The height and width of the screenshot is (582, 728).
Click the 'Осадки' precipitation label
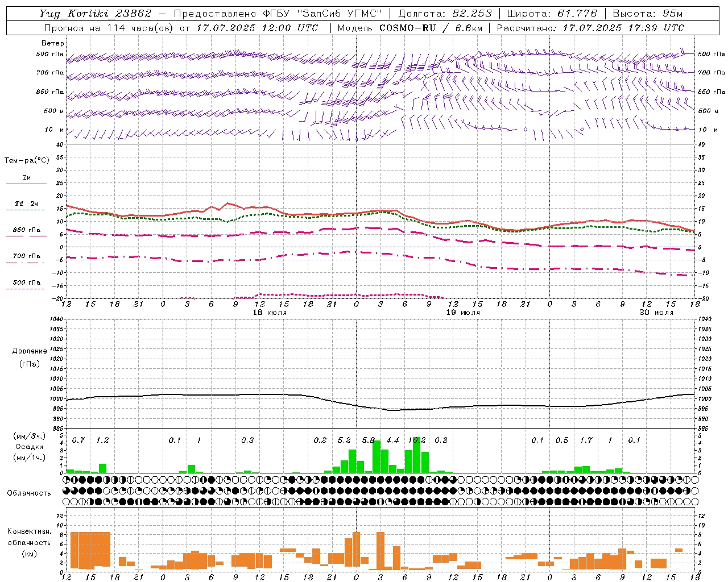[30, 447]
